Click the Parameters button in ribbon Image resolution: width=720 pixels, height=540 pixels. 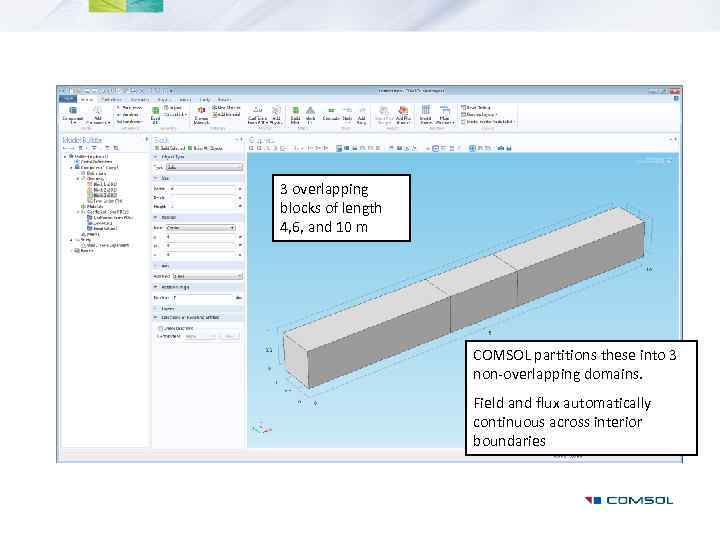pos(129,107)
